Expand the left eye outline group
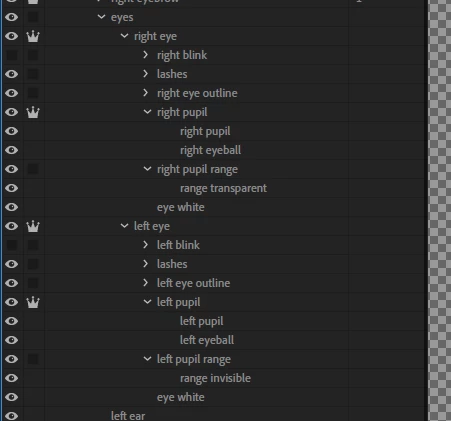The image size is (451, 421). (145, 283)
